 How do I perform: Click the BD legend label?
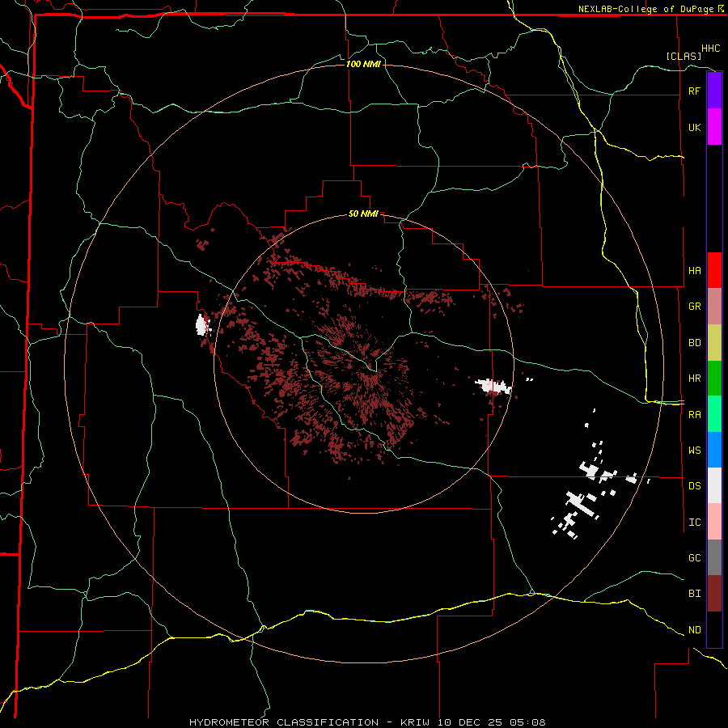pyautogui.click(x=694, y=342)
